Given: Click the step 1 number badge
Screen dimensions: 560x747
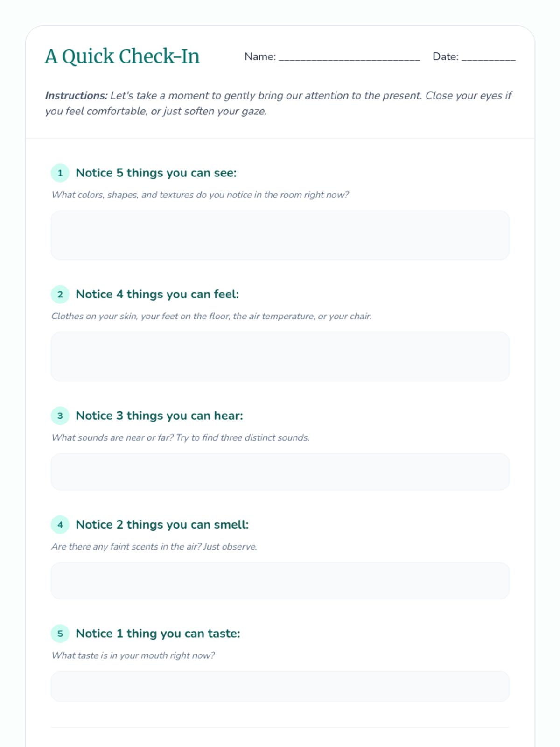Looking at the screenshot, I should tap(60, 173).
